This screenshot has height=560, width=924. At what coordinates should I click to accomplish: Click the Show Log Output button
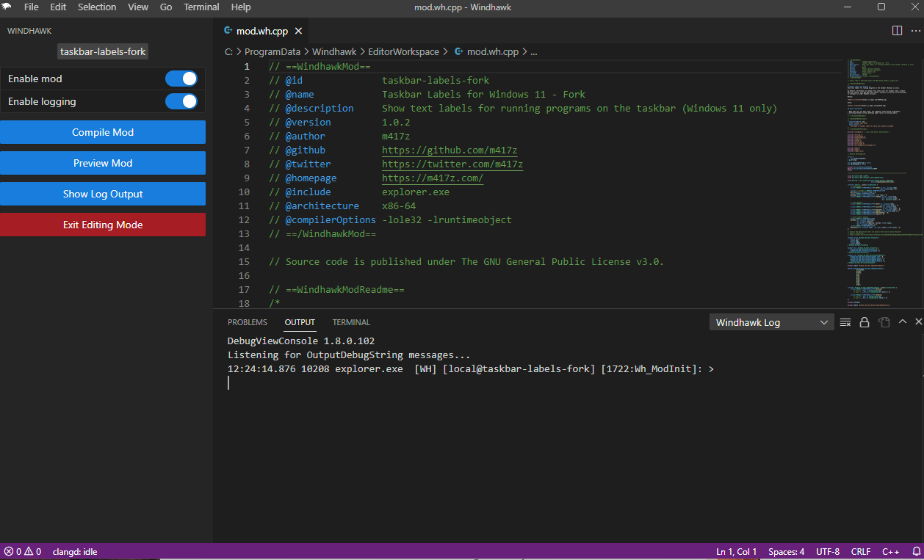pyautogui.click(x=103, y=194)
